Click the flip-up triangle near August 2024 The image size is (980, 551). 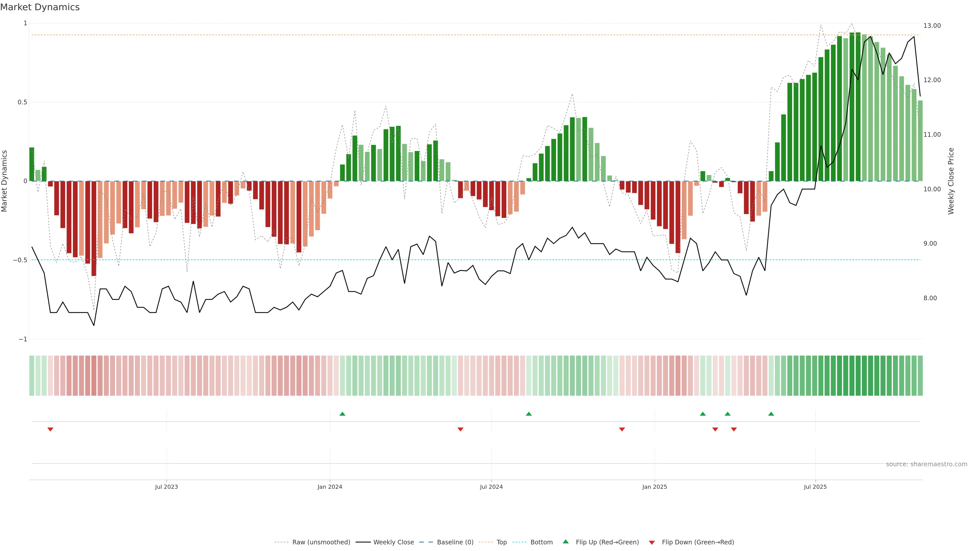point(529,414)
